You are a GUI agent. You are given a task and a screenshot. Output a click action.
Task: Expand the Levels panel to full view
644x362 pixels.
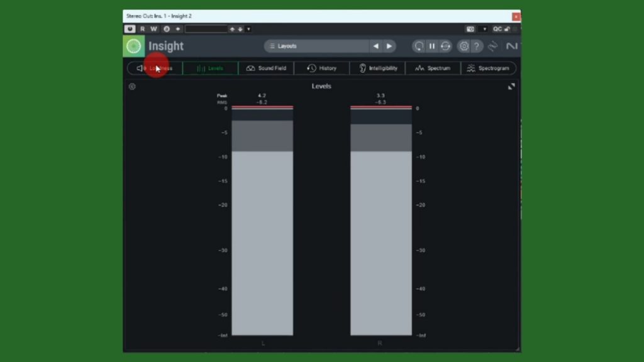pos(511,87)
